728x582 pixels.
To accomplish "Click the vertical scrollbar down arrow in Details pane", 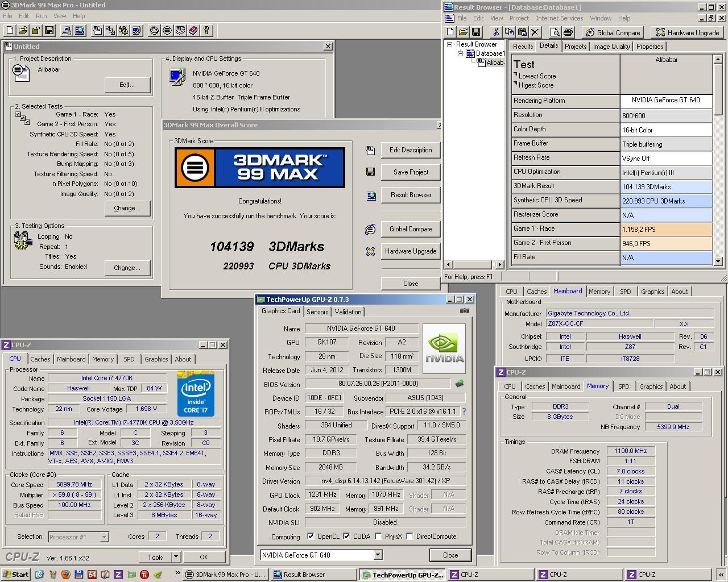I will pos(718,261).
